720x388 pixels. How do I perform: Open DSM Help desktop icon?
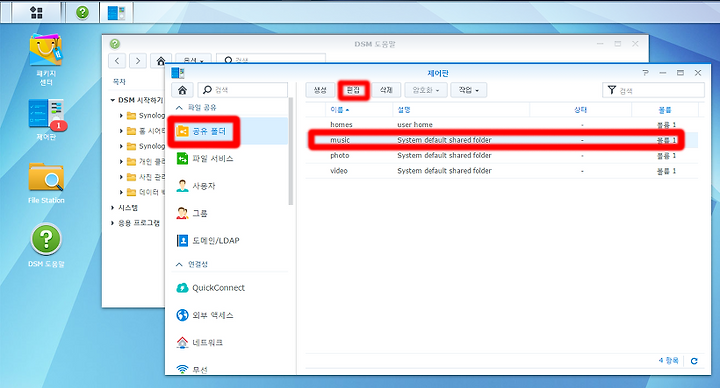pyautogui.click(x=46, y=245)
